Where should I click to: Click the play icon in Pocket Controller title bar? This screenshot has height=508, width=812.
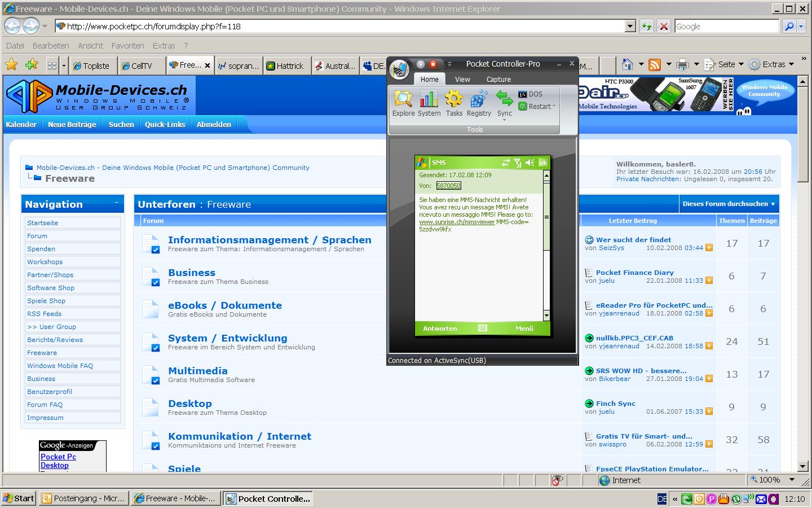[x=420, y=64]
